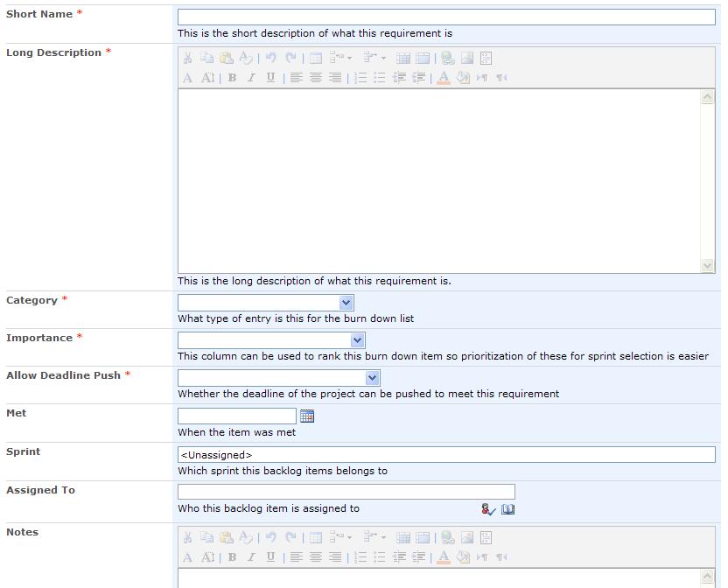Click Undo in the Notes toolbar

tap(271, 538)
